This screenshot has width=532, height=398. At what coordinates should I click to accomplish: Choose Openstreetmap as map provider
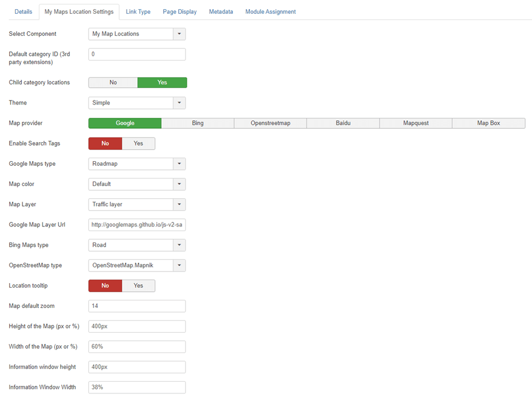[x=270, y=123]
